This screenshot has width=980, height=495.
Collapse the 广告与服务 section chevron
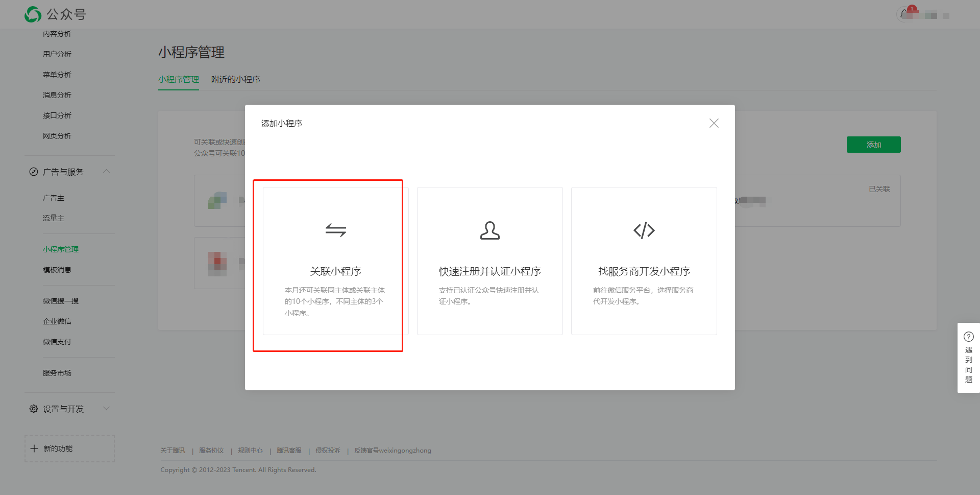point(106,171)
